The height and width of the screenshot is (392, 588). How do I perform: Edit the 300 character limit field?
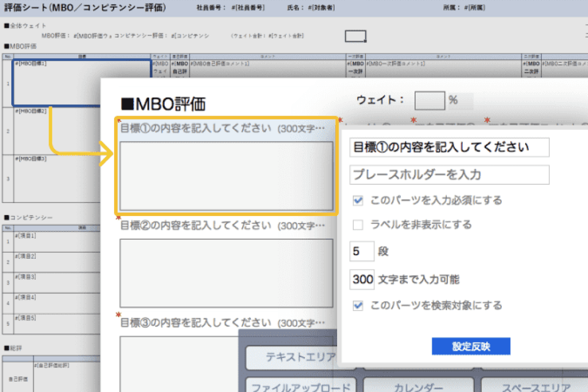[363, 279]
